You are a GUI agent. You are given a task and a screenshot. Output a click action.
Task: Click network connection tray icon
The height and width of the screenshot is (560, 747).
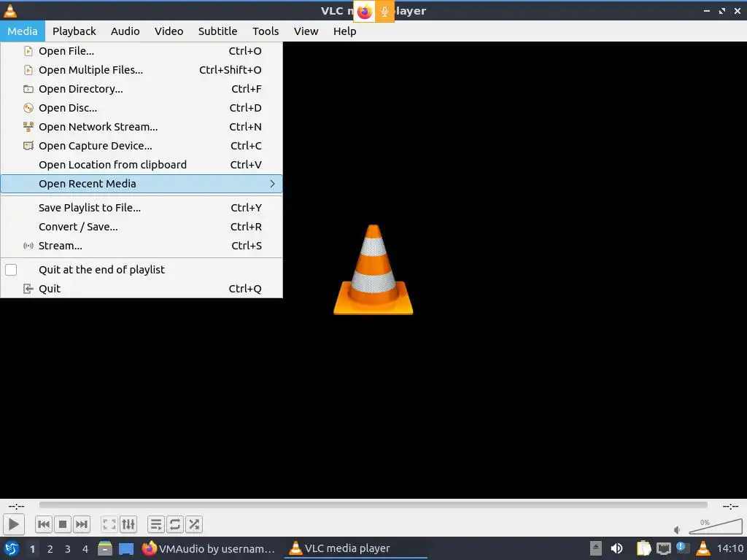pyautogui.click(x=664, y=549)
